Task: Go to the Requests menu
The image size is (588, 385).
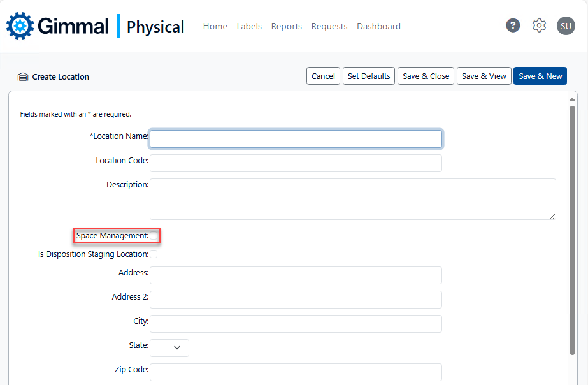Action: (x=329, y=26)
